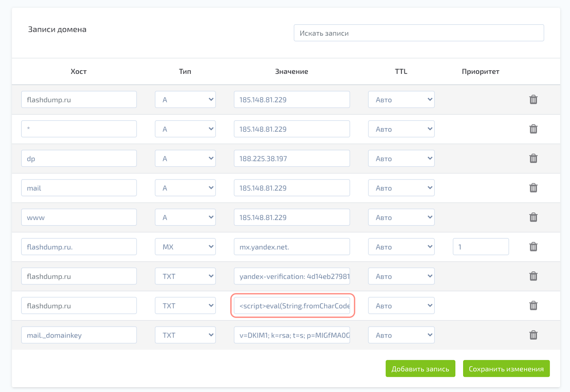Open TXT type dropdown of yandex-verification row
Screen dimensions: 570x392
(185, 276)
